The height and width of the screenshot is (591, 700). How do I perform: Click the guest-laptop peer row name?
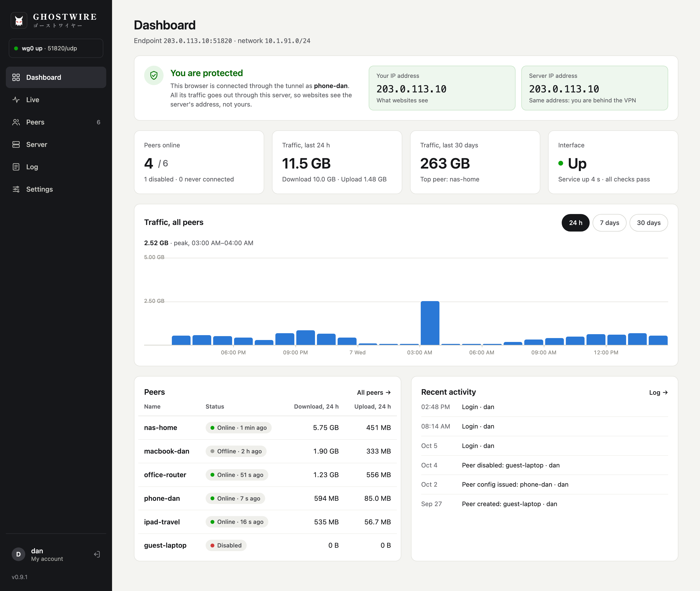click(165, 546)
